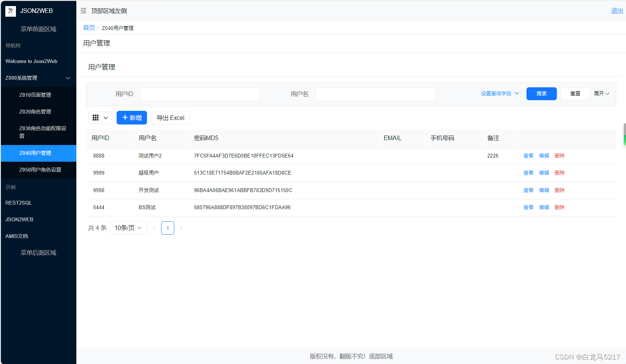Click the 重置 reset button
The height and width of the screenshot is (364, 626).
575,94
